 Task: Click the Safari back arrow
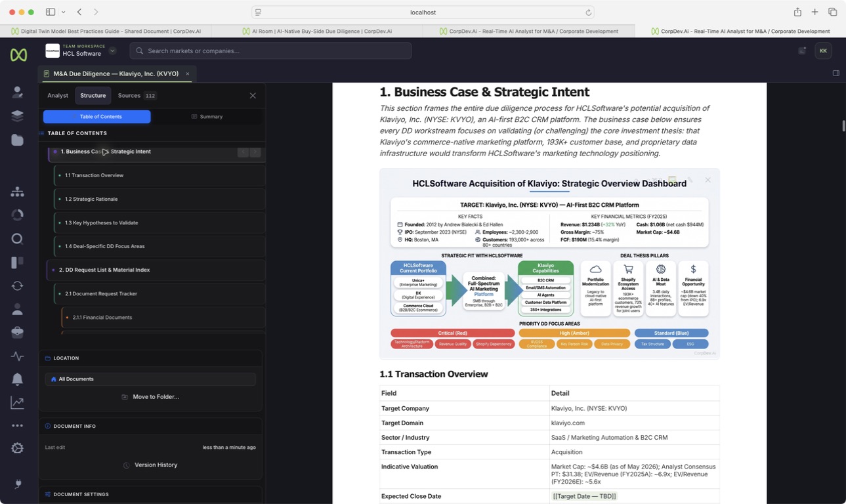click(x=79, y=12)
